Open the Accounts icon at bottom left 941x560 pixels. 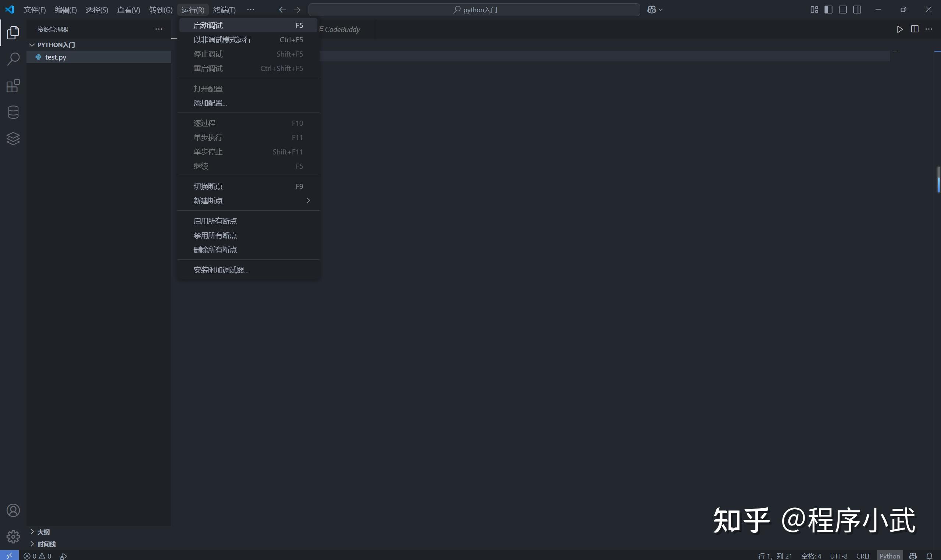tap(13, 510)
